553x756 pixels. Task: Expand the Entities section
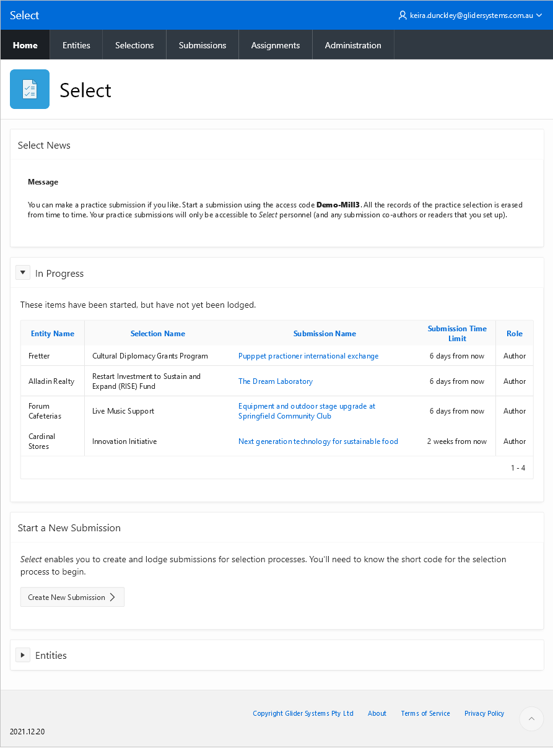(23, 654)
